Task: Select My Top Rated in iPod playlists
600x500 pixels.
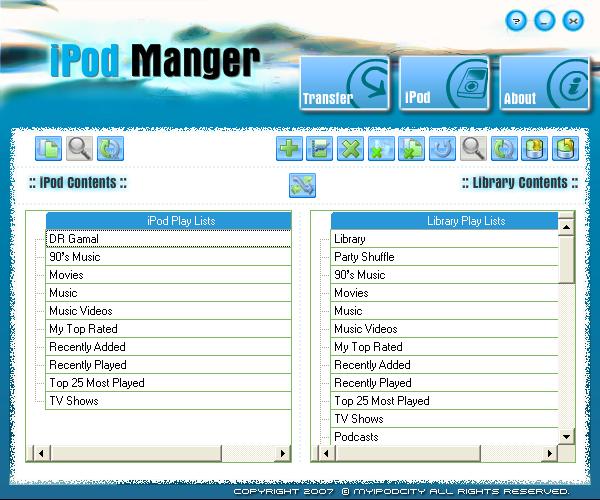Action: (x=168, y=329)
